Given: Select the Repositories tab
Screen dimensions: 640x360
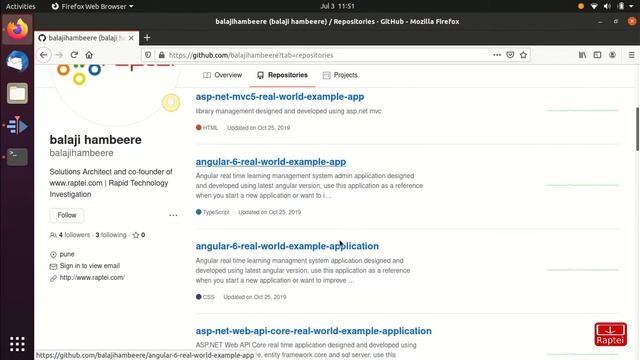Looking at the screenshot, I should point(282,75).
